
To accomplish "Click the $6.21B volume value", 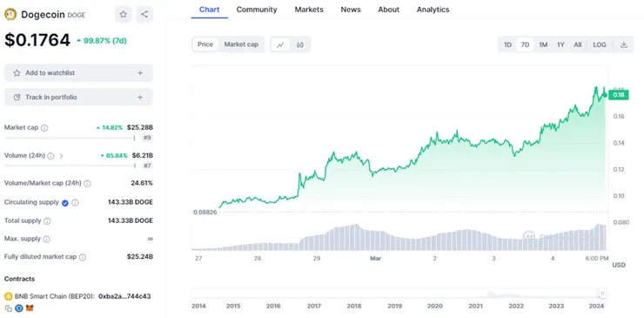I will (142, 155).
